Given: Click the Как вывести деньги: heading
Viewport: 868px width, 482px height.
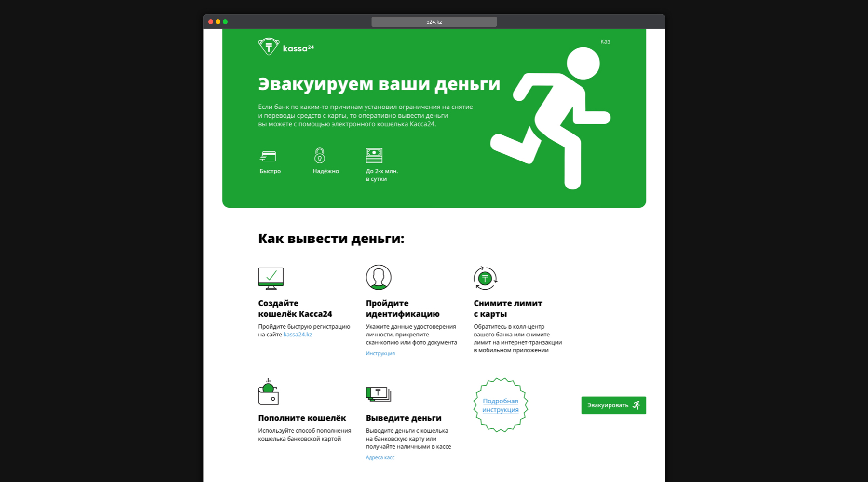Looking at the screenshot, I should pos(331,238).
